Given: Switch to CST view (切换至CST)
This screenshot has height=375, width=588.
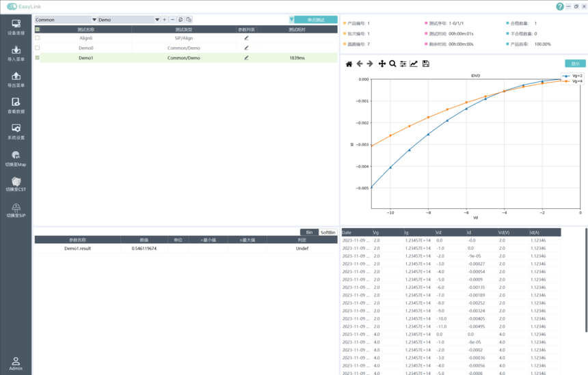Looking at the screenshot, I should coord(16,184).
